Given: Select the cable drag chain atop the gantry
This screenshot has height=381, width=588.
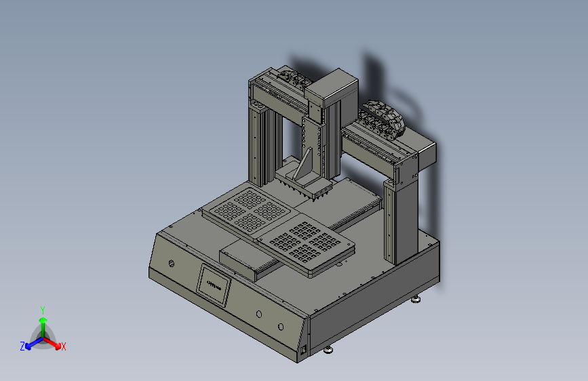Looking at the screenshot, I should tap(294, 80).
